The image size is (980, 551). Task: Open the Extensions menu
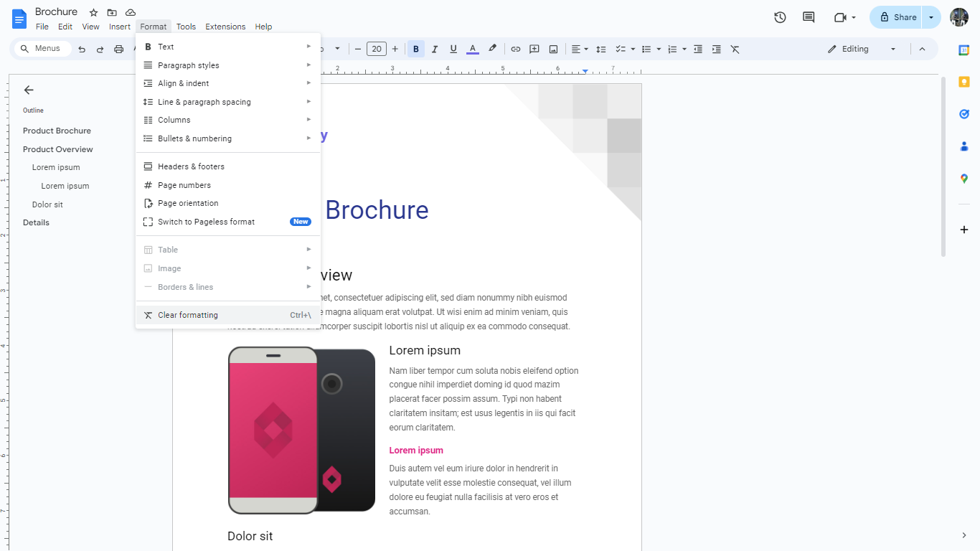pos(225,27)
